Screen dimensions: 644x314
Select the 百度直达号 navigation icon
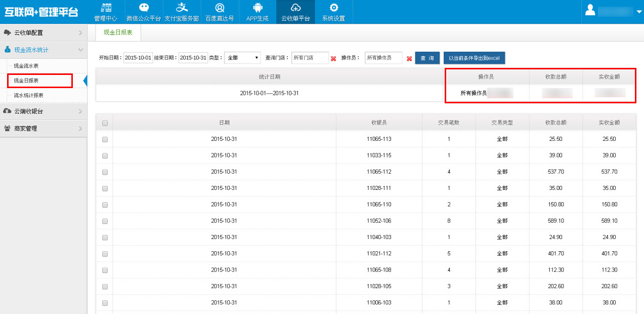coord(220,12)
